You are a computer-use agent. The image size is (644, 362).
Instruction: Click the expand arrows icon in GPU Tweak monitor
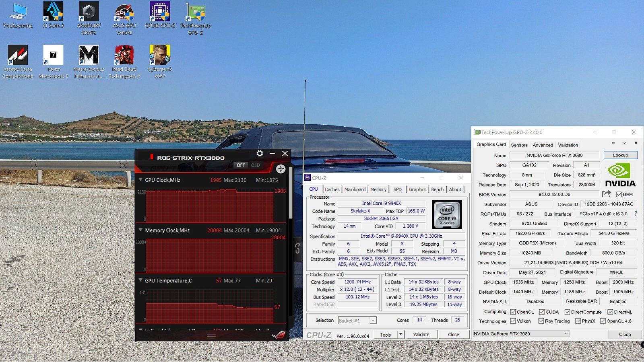tap(281, 169)
